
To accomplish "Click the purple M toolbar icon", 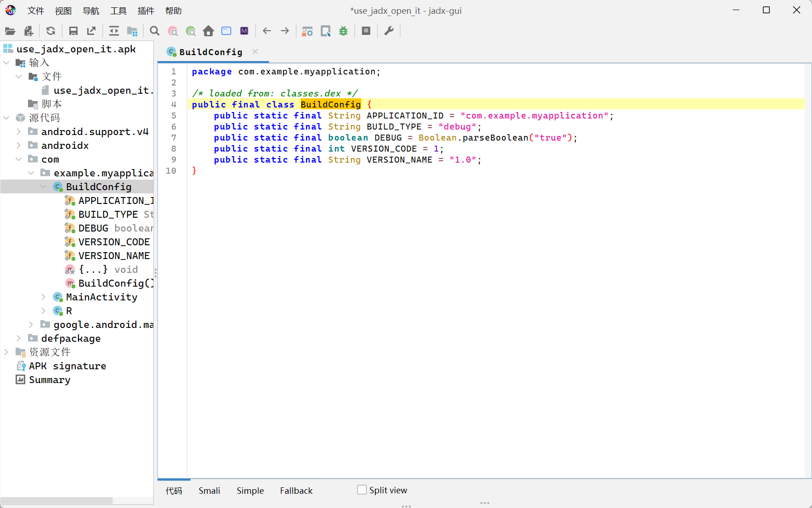I will point(244,31).
